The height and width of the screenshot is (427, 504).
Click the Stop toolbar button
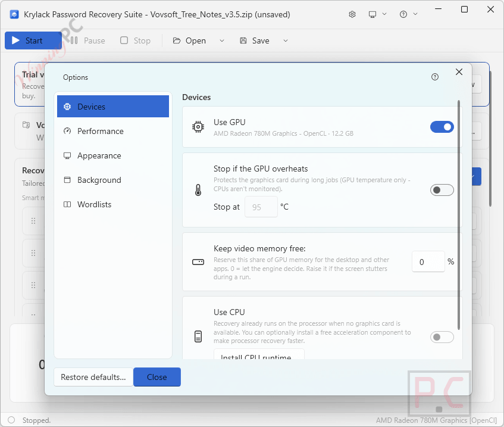click(x=135, y=40)
